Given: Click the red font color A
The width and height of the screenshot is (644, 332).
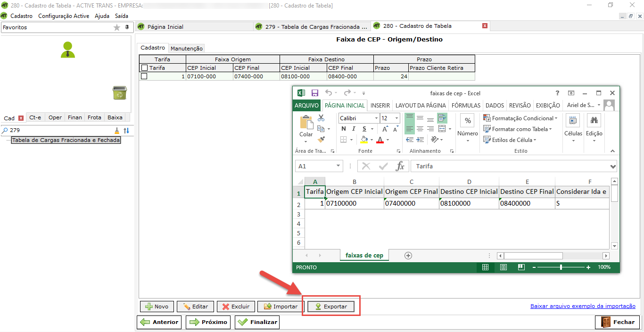Looking at the screenshot, I should [379, 140].
